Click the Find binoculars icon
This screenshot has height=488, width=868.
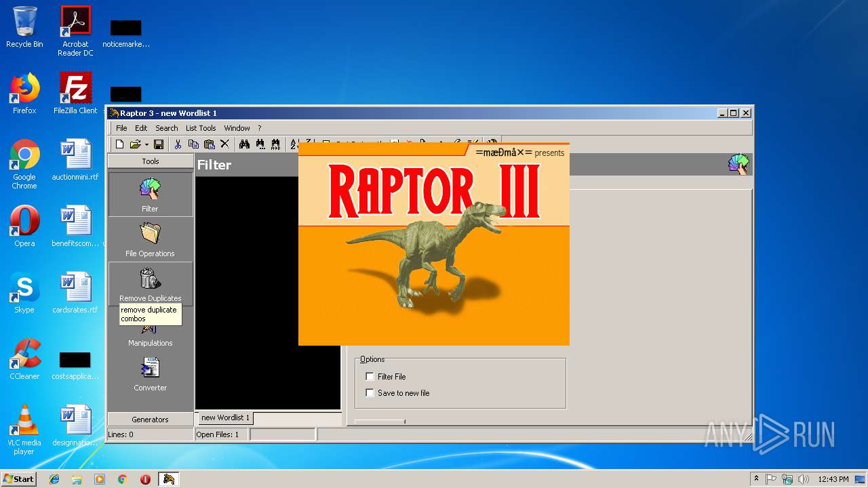[x=244, y=144]
